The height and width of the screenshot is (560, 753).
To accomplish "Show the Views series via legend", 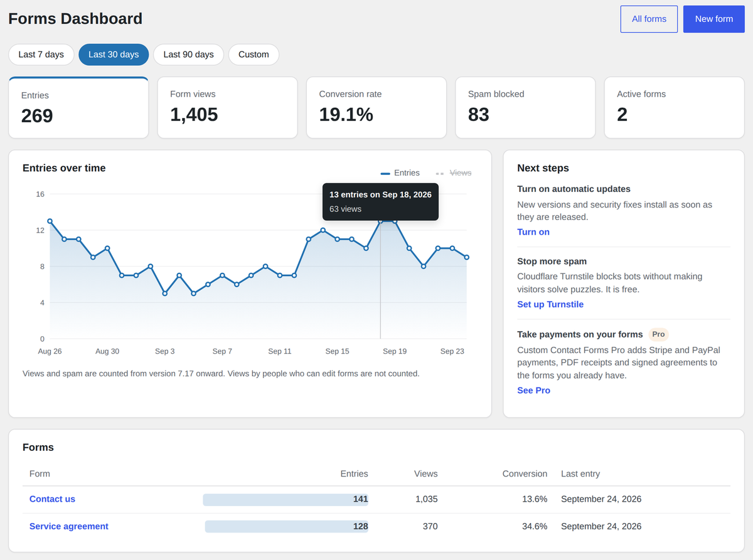I will (x=454, y=173).
